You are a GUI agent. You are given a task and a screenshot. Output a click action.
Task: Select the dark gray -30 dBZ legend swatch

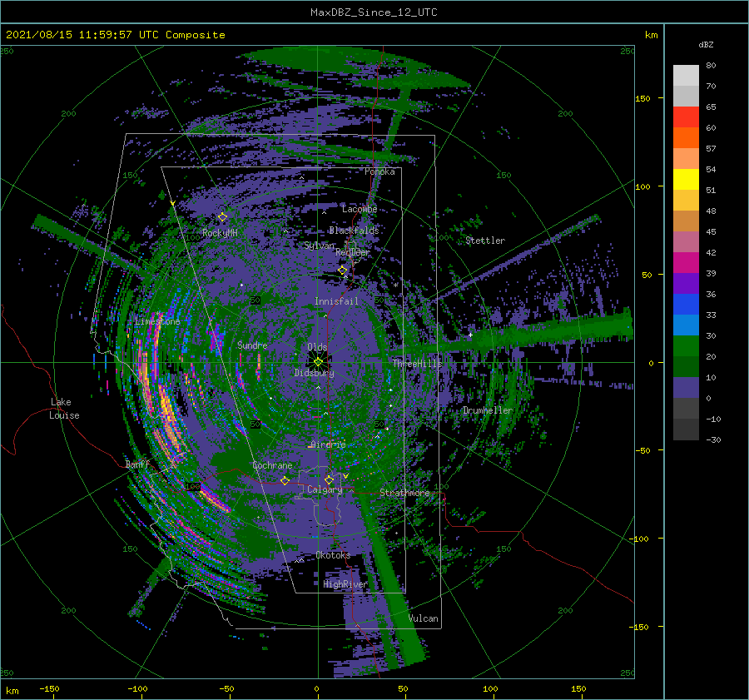click(x=686, y=429)
